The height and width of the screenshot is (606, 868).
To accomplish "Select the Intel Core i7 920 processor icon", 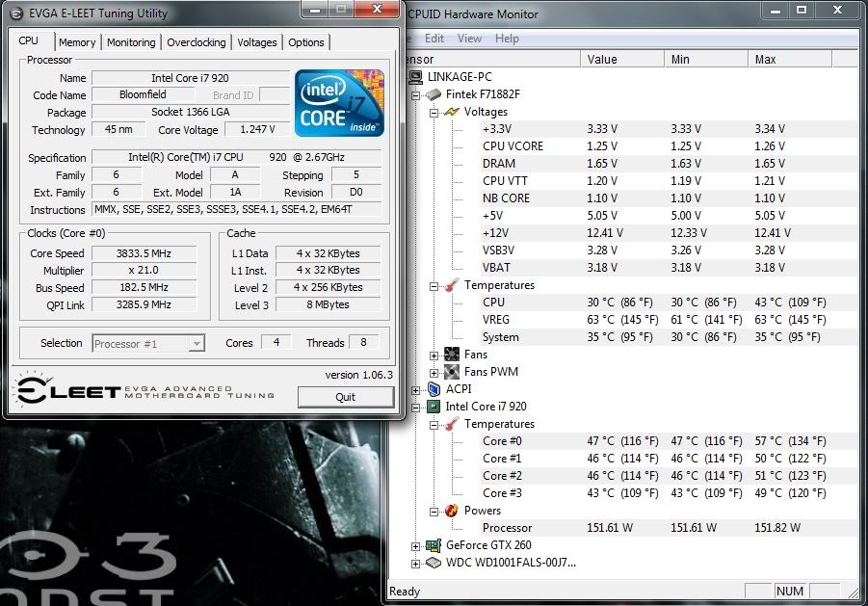I will point(435,406).
